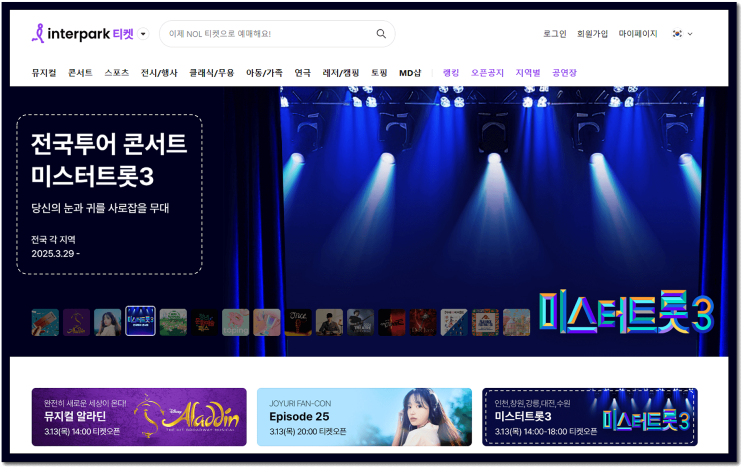Open the 회원가입 sign-up link
This screenshot has height=468, width=743.
(x=592, y=34)
